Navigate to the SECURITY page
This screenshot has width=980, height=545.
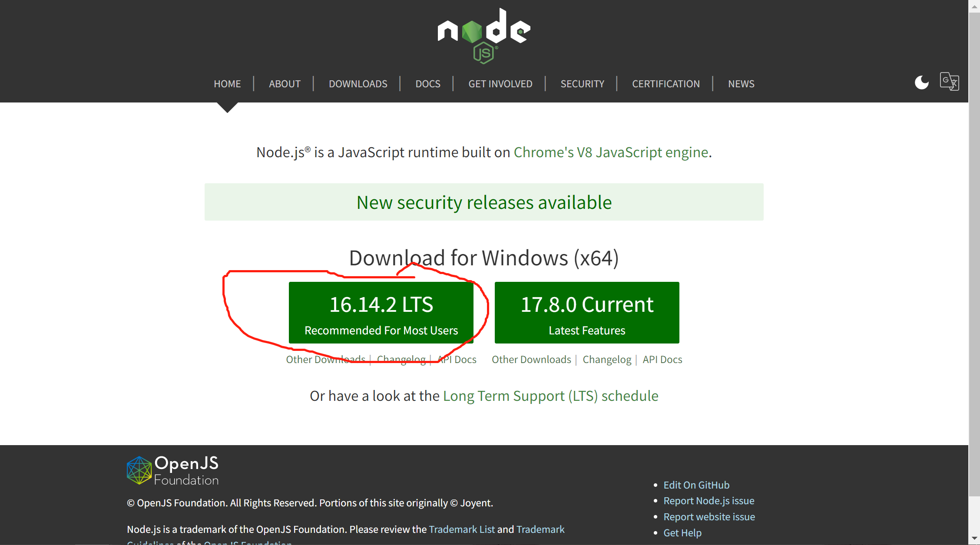pyautogui.click(x=582, y=84)
